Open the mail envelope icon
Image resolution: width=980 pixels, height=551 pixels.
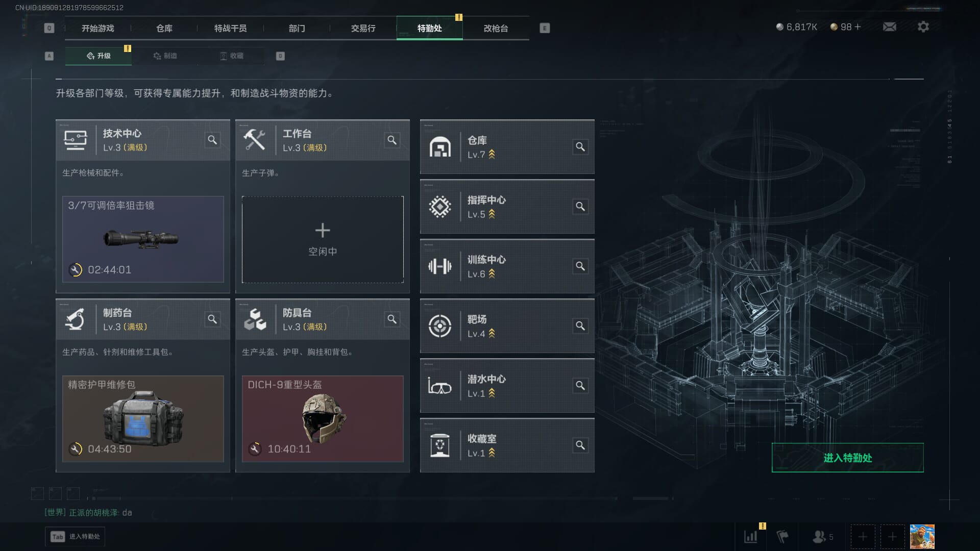point(890,27)
